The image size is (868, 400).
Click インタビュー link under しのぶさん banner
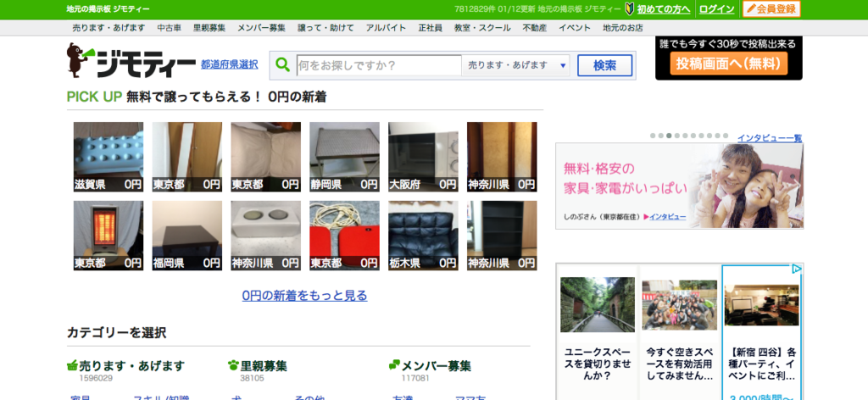point(668,217)
